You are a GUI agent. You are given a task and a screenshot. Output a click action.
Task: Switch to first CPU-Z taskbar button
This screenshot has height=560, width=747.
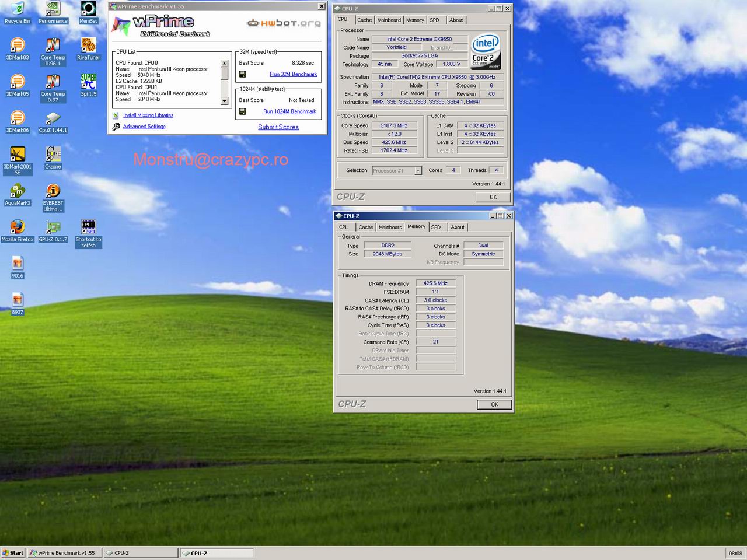[x=141, y=553]
